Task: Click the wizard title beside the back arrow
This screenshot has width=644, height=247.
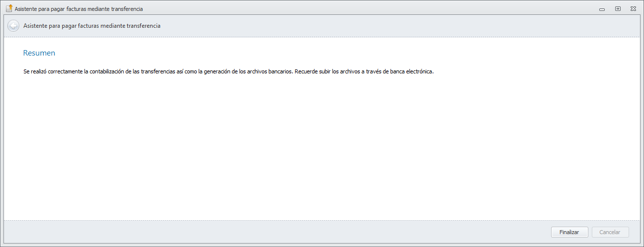Action: [92, 25]
